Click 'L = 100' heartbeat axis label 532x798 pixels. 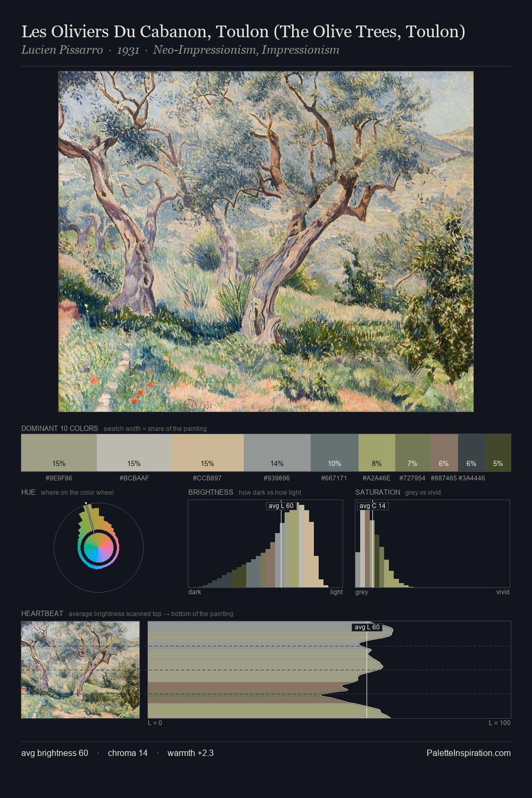[x=500, y=723]
